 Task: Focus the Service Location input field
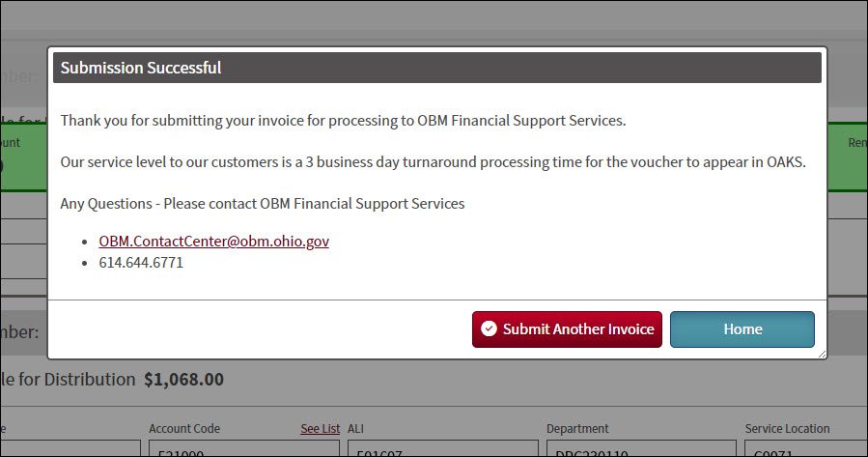806,449
